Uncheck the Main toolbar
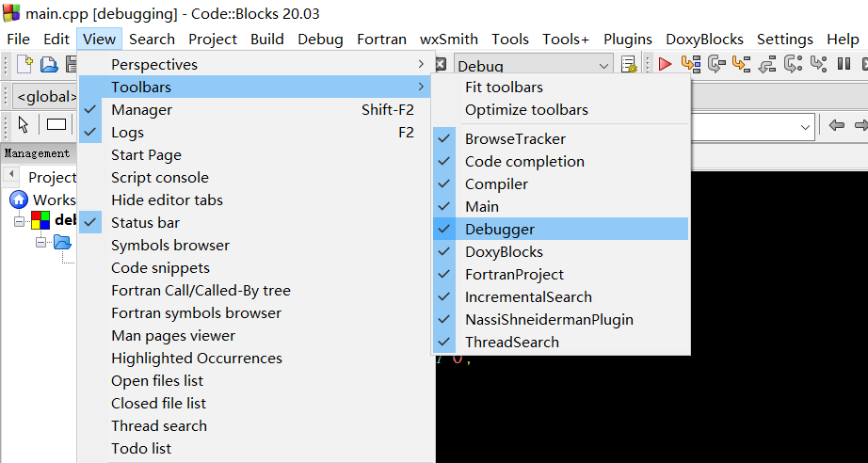The height and width of the screenshot is (463, 868). tap(561, 206)
